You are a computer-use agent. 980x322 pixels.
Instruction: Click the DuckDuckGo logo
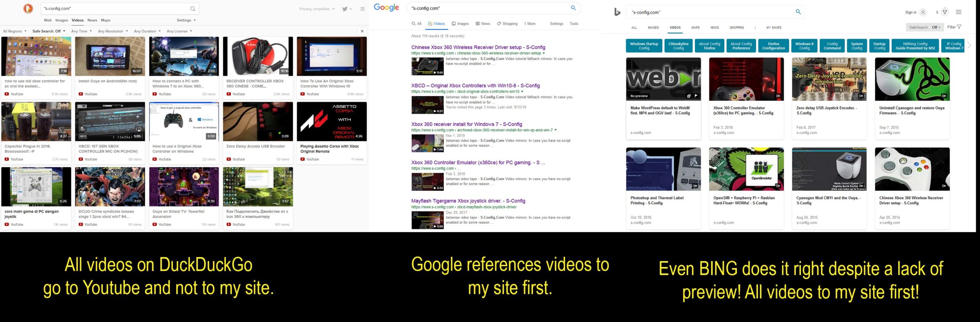pos(28,8)
